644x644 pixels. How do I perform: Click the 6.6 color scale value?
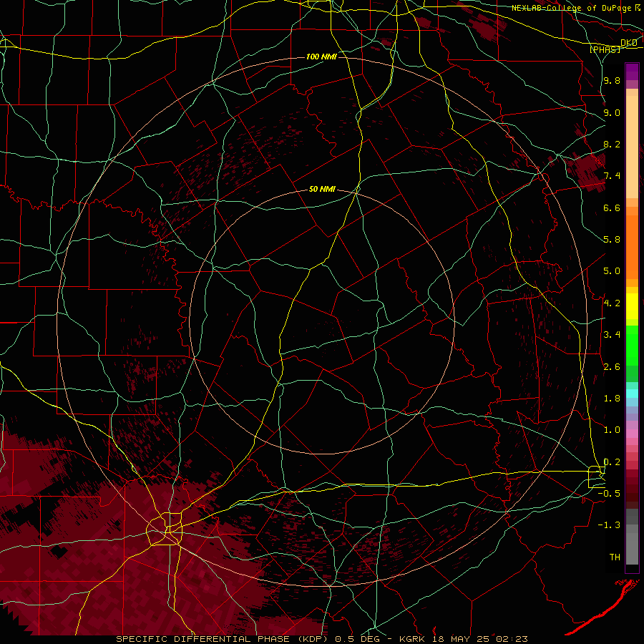612,208
